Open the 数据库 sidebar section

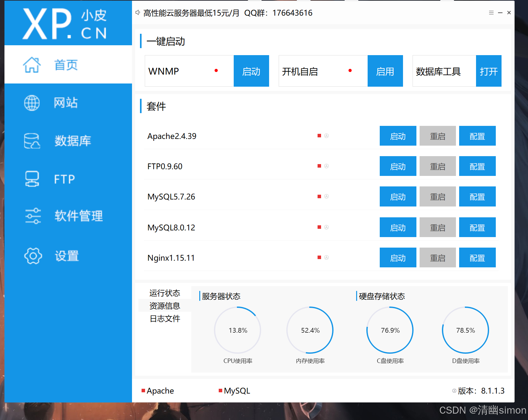[68, 141]
